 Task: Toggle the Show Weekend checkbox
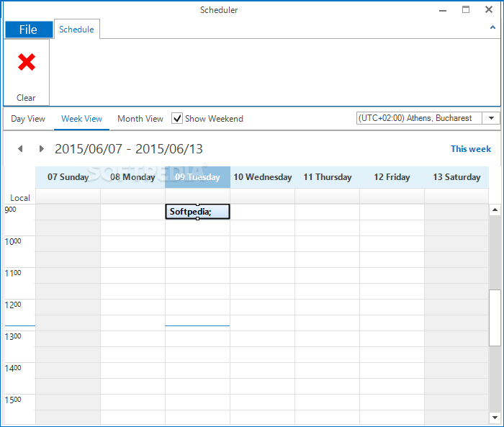coord(177,118)
